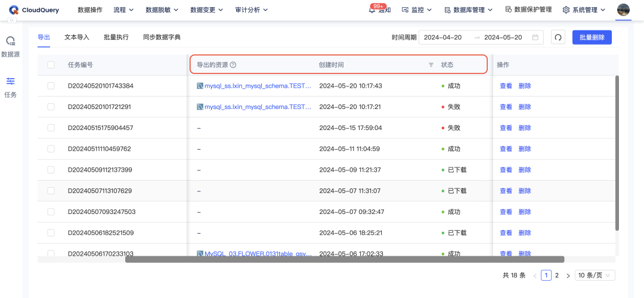Screen dimensions: 644x298
Task: Open the 10 条/页 page size dropdown
Action: point(595,275)
